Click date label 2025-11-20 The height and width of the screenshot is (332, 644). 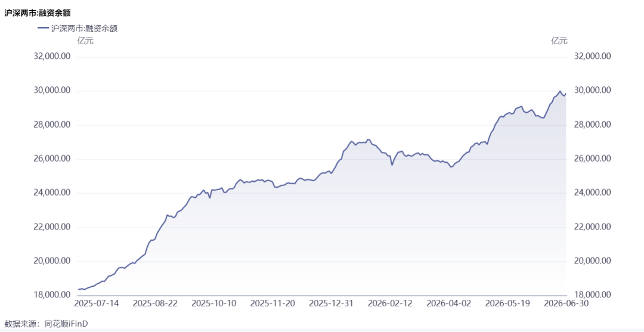(273, 303)
